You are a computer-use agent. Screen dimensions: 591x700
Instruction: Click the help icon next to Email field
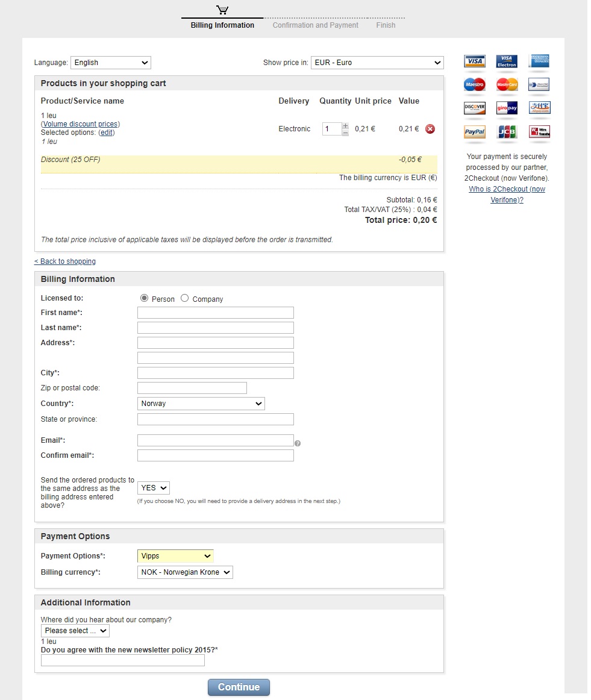(x=298, y=443)
